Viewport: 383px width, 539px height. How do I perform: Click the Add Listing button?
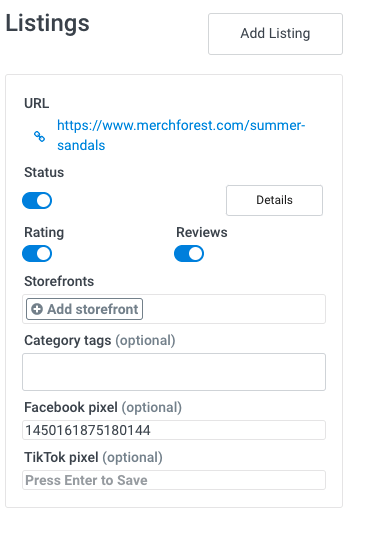pos(275,34)
